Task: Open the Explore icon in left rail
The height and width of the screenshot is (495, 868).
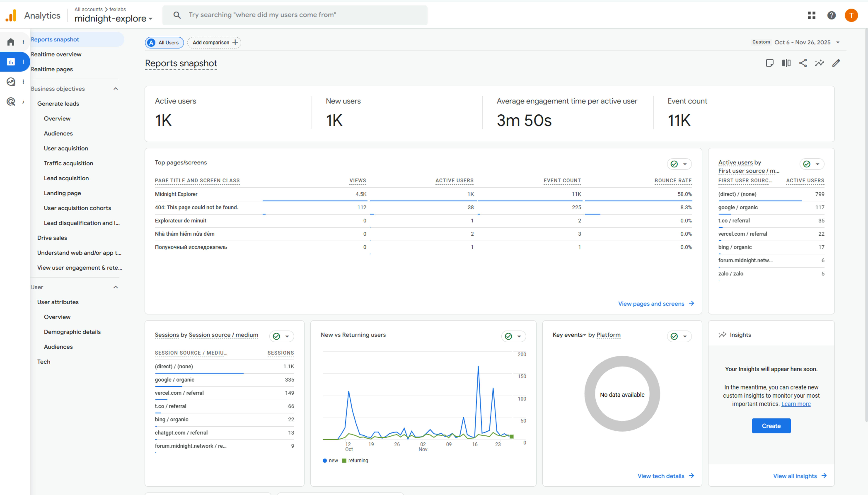Action: point(11,82)
